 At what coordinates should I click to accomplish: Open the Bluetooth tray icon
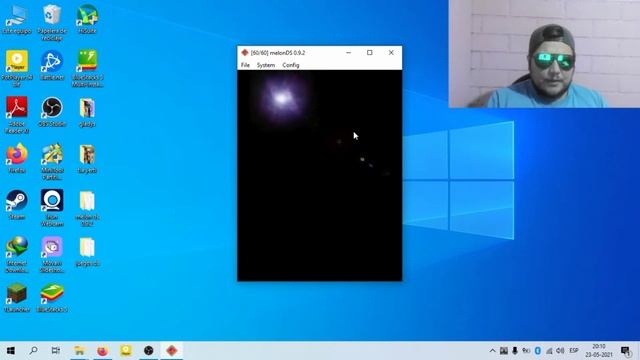click(538, 351)
